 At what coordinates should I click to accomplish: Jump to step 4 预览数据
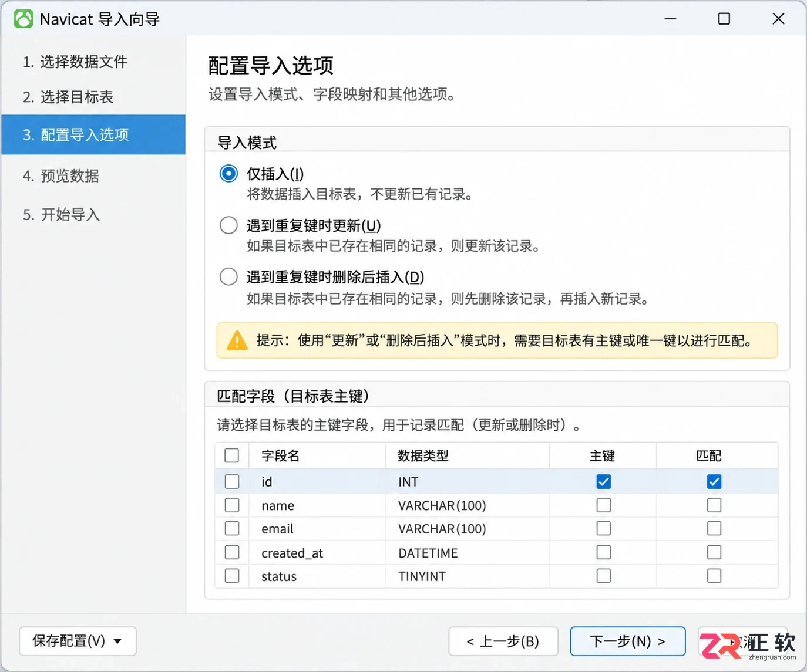(61, 175)
